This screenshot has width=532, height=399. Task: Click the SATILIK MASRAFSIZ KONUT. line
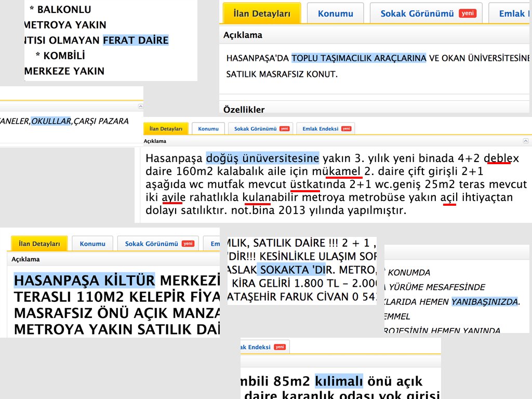(282, 74)
